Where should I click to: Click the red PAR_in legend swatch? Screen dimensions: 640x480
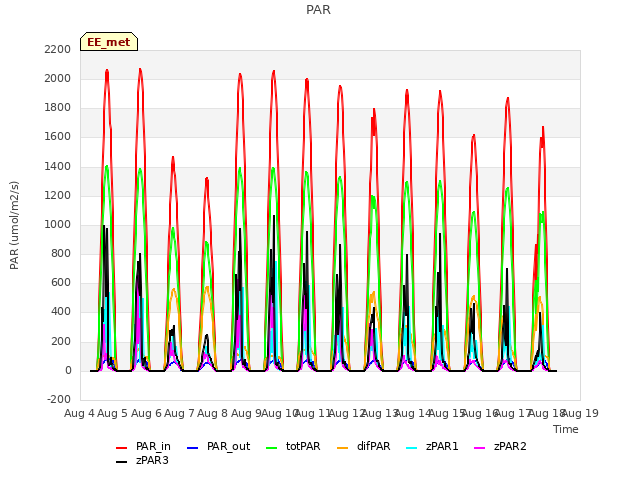point(122,448)
